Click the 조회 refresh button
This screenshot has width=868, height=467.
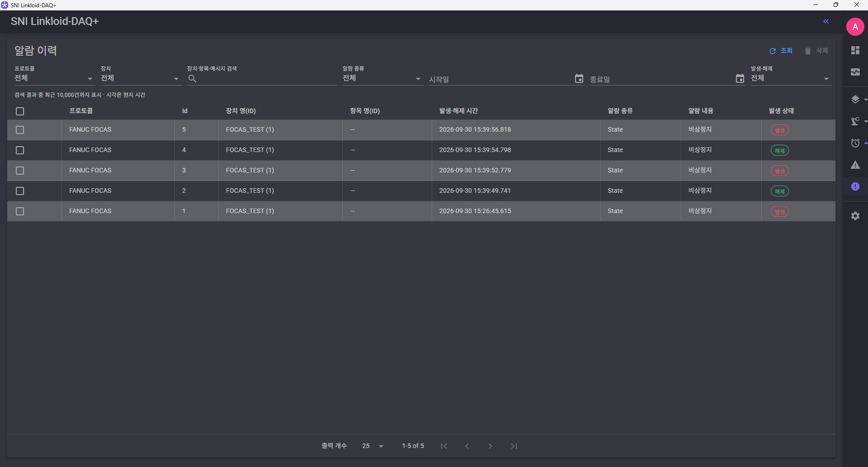point(781,51)
